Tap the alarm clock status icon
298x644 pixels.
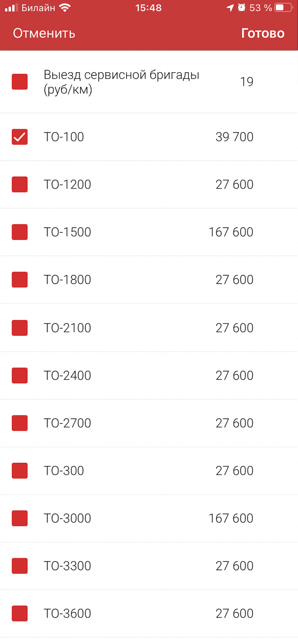pos(242,8)
